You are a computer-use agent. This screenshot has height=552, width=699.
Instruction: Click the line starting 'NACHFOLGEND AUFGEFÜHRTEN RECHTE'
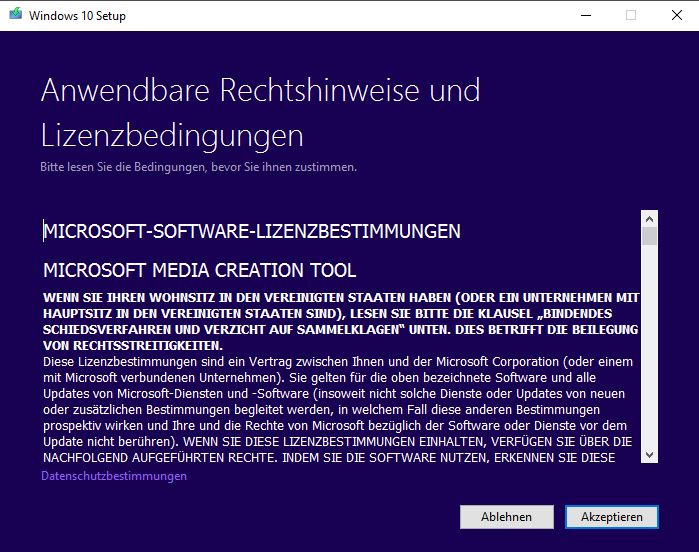[329, 458]
